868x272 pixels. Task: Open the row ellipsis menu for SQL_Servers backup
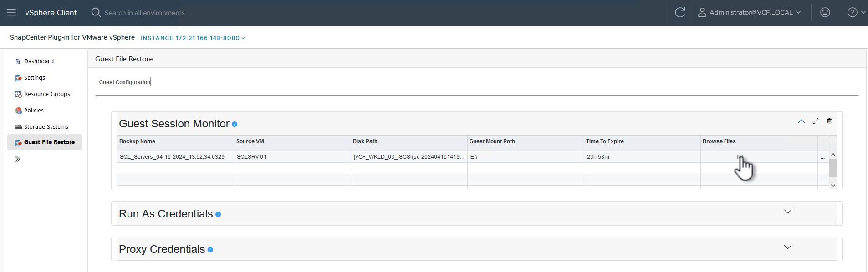822,157
